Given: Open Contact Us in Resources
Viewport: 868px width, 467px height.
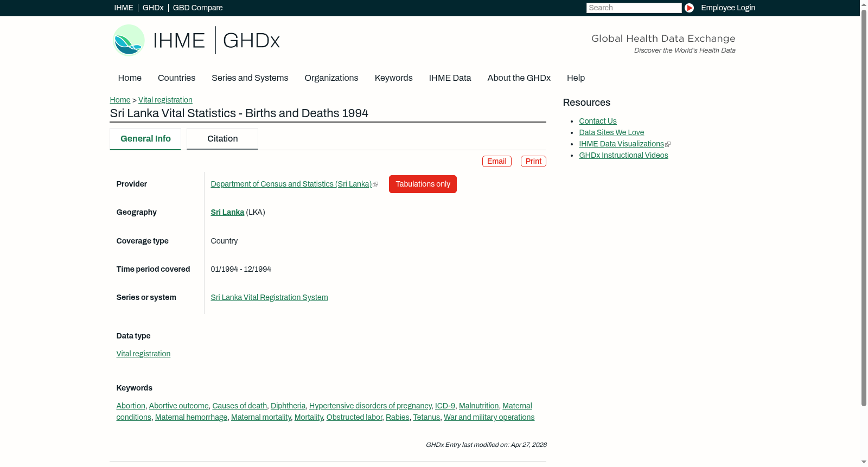Looking at the screenshot, I should coord(598,121).
